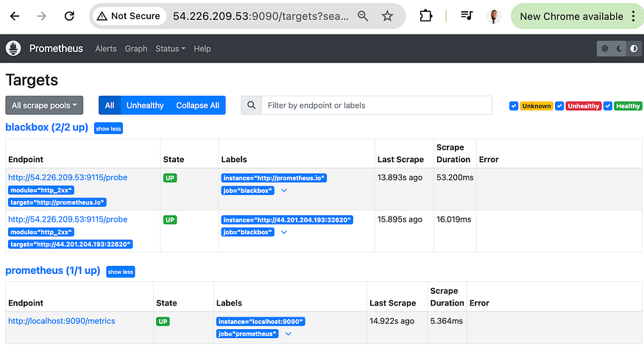This screenshot has height=352, width=644.
Task: Click the search magnifier beside the filter box
Action: (252, 105)
